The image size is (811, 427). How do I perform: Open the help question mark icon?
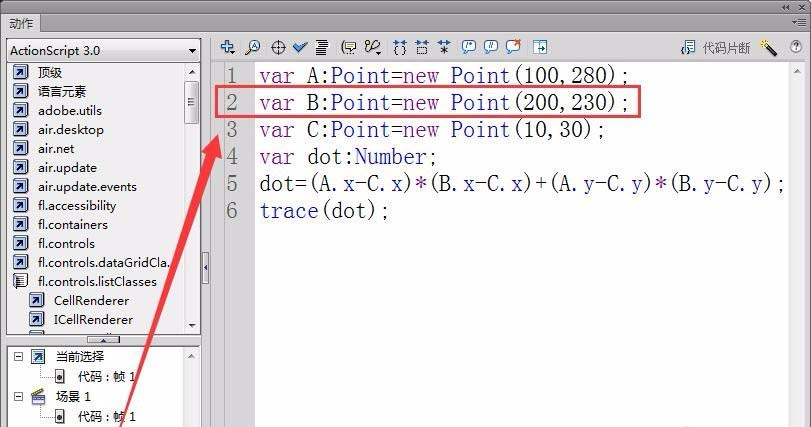795,47
